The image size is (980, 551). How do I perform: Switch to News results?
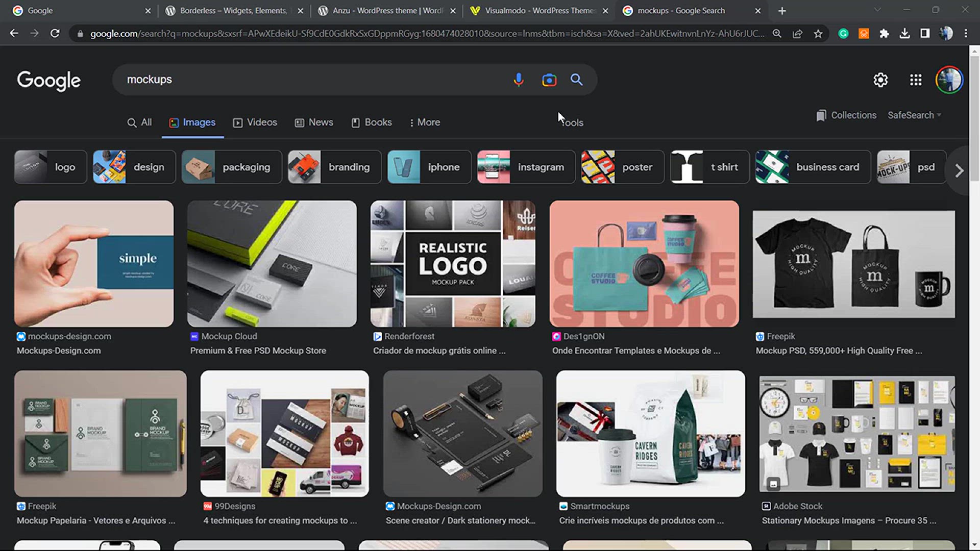314,122
